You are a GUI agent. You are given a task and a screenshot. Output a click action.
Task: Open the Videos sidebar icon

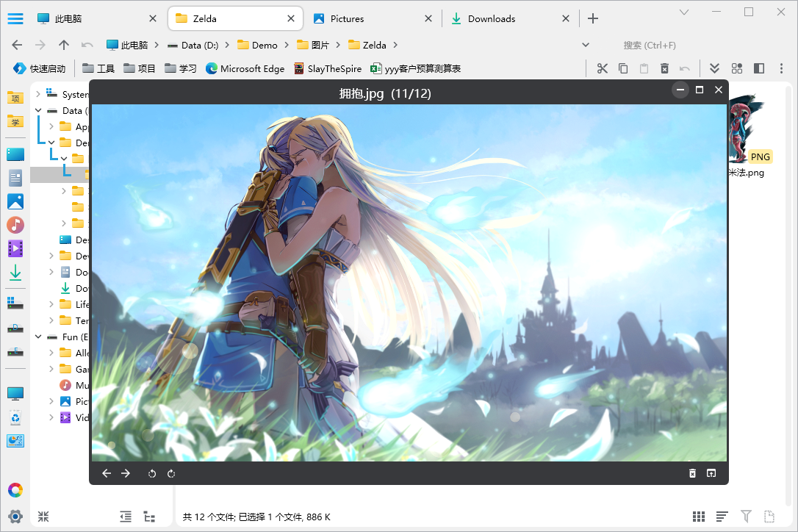[x=15, y=248]
